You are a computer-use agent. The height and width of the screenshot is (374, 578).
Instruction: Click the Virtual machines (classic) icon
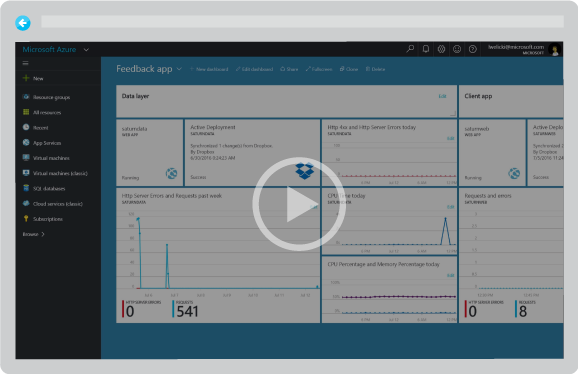[26, 172]
